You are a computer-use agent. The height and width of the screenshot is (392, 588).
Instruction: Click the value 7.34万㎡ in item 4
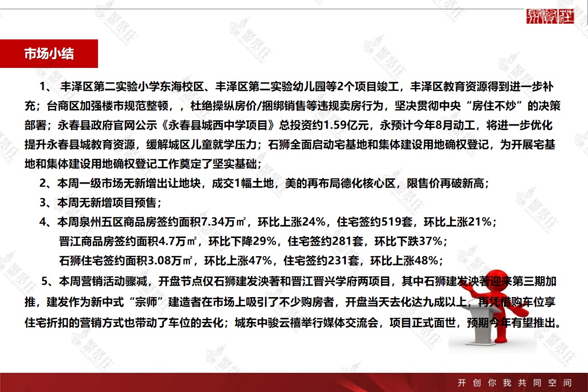click(x=224, y=222)
